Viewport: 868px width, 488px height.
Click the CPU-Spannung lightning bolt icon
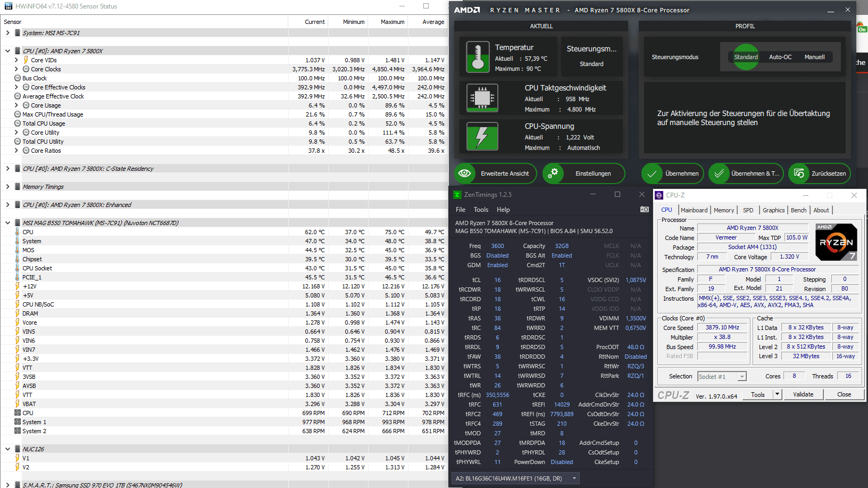click(482, 137)
